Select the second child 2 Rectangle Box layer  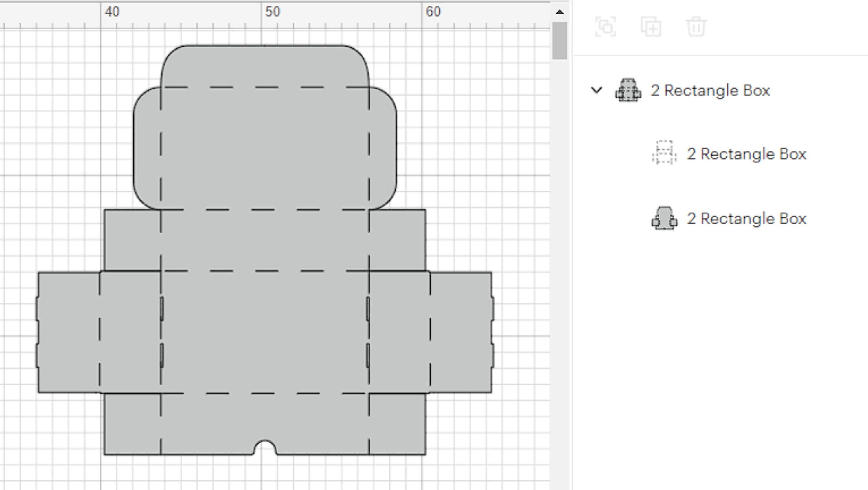point(746,219)
